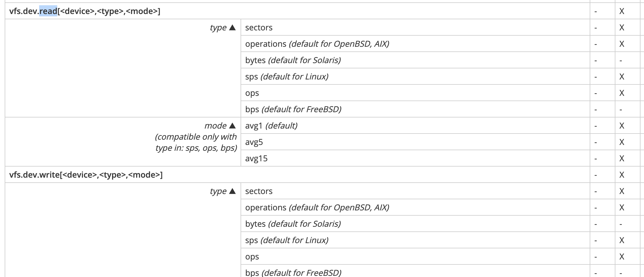Screen dimensions: 644x277
Task: Click the avg15 mode cell
Action: point(415,158)
